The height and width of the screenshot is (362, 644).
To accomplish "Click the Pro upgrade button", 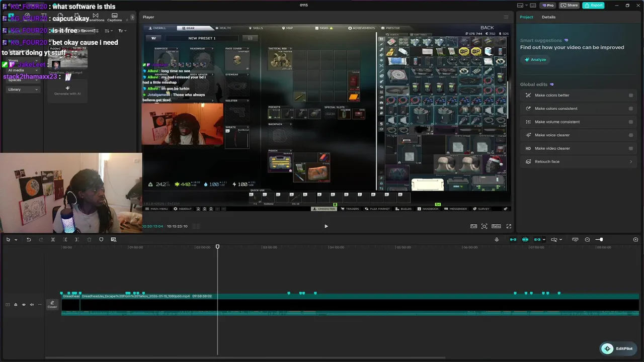I will coord(547,5).
